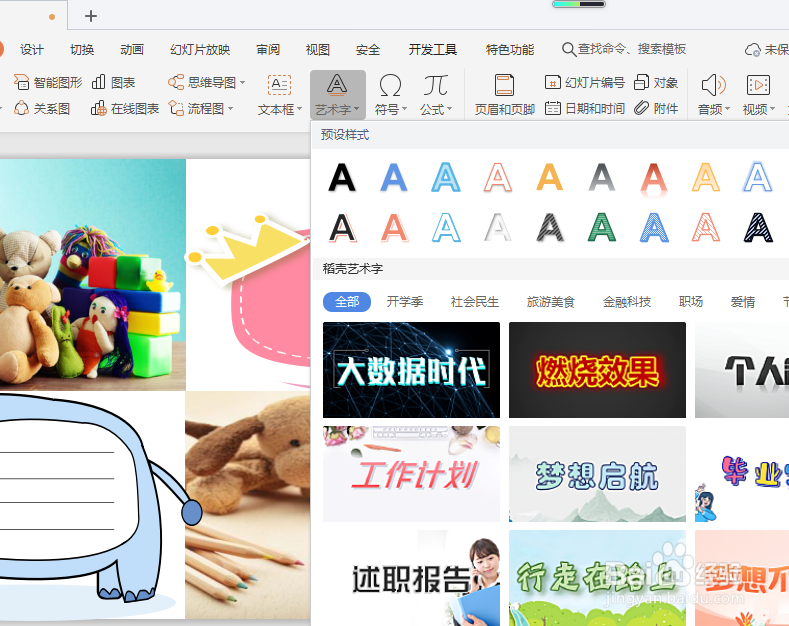Open the 智能图形 smart graphics tool
The image size is (789, 626).
[48, 82]
